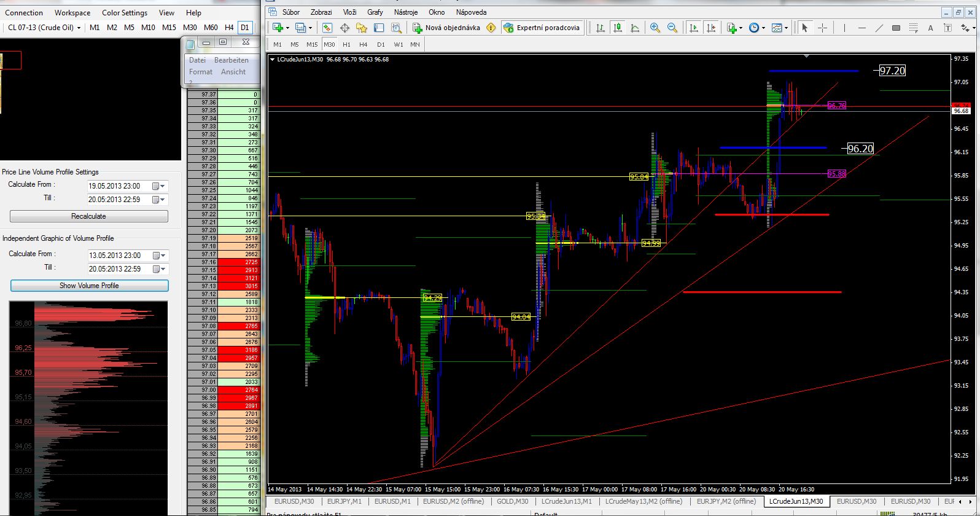Select the Fibonacci retracement tool

point(914,28)
